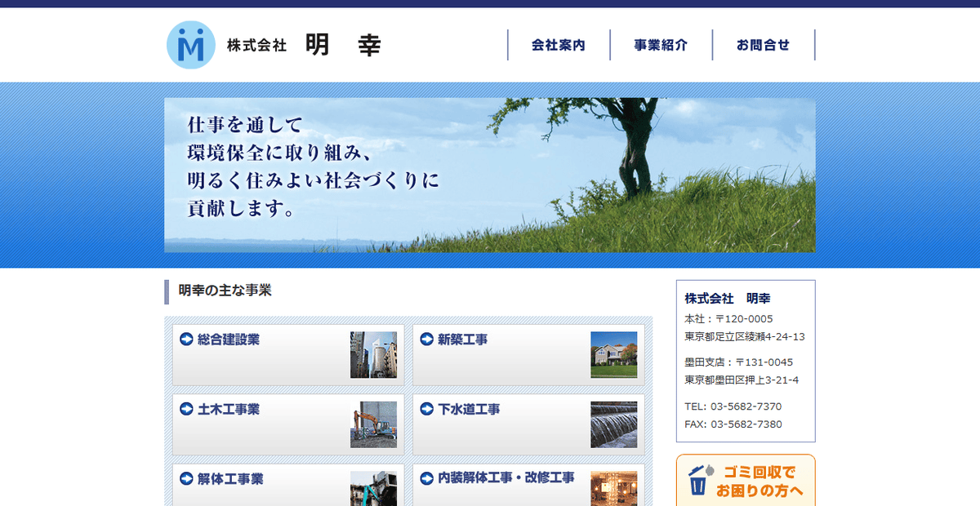Click the excavator image next to 土木工事業
Image resolution: width=980 pixels, height=506 pixels.
pyautogui.click(x=375, y=424)
